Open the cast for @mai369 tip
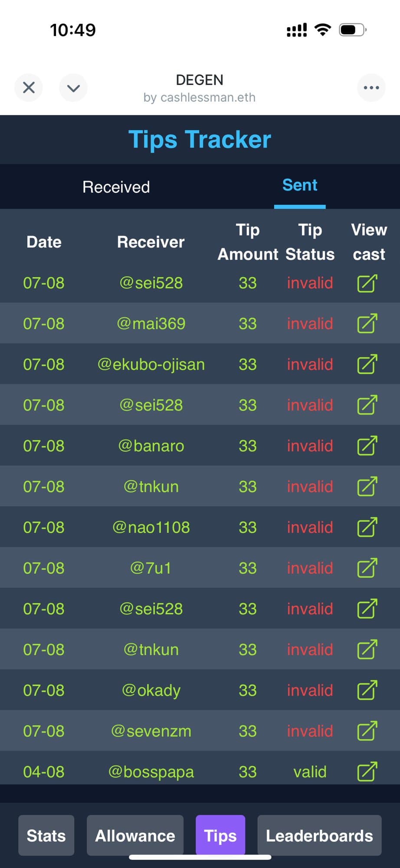400x868 pixels. [x=367, y=324]
